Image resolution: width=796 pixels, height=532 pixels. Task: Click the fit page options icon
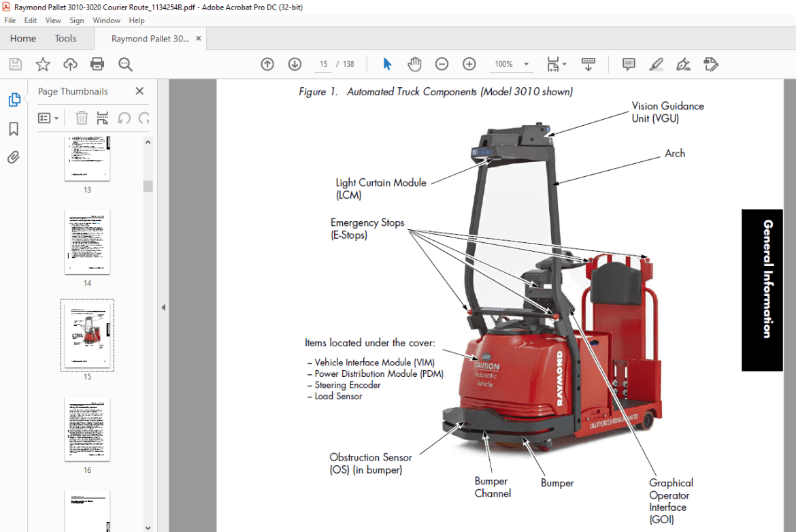[x=556, y=64]
